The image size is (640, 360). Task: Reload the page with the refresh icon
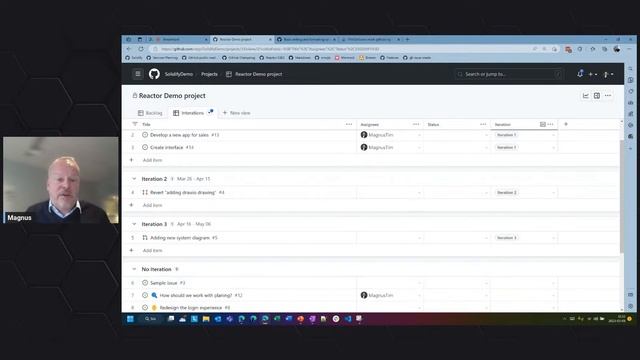141,49
